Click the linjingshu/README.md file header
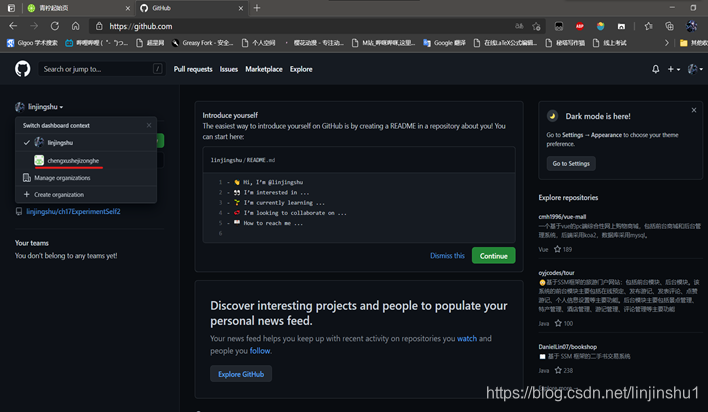This screenshot has width=708, height=412. click(x=242, y=160)
